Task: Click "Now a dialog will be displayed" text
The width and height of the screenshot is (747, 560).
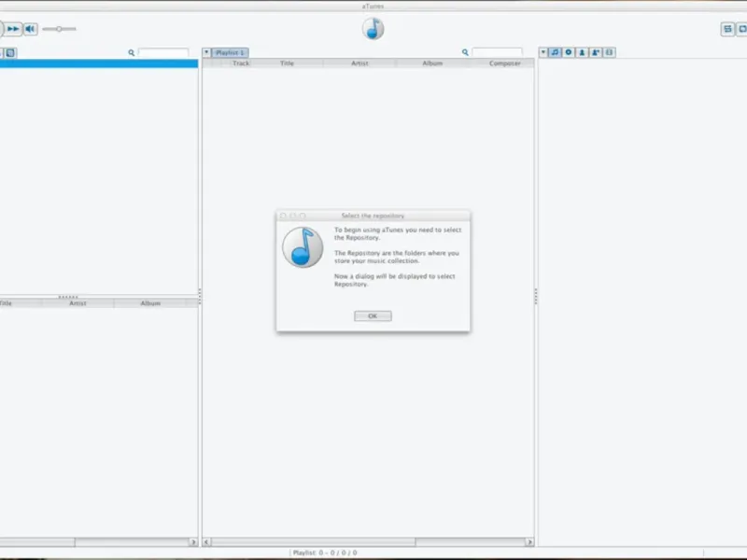Action: pos(394,280)
